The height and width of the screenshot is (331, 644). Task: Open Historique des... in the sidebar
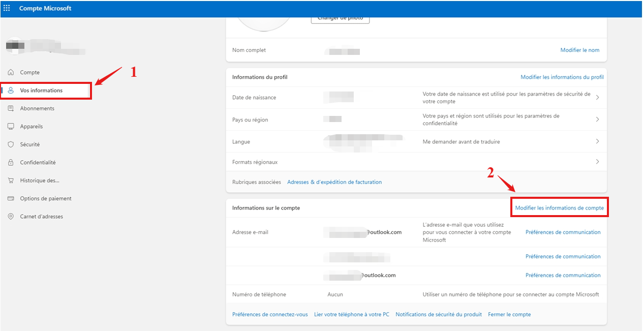pos(40,180)
